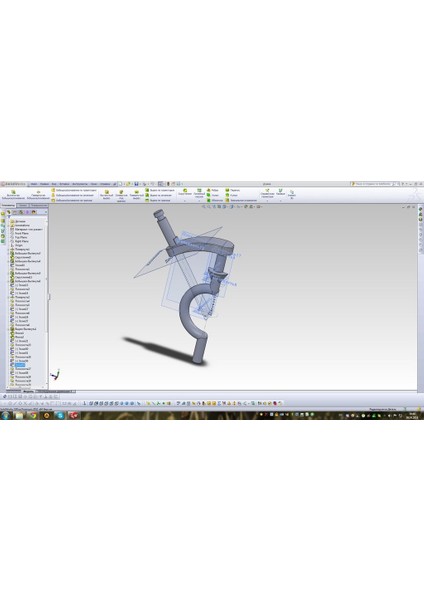This screenshot has width=424, height=600.
Task: Click the panel splitter handle
Action: 50,297
